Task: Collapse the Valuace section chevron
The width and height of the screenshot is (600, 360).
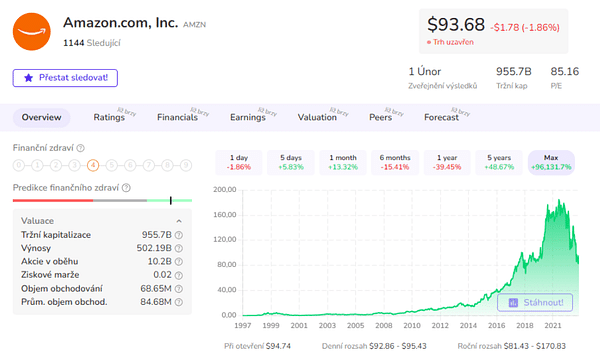Action: 179,221
